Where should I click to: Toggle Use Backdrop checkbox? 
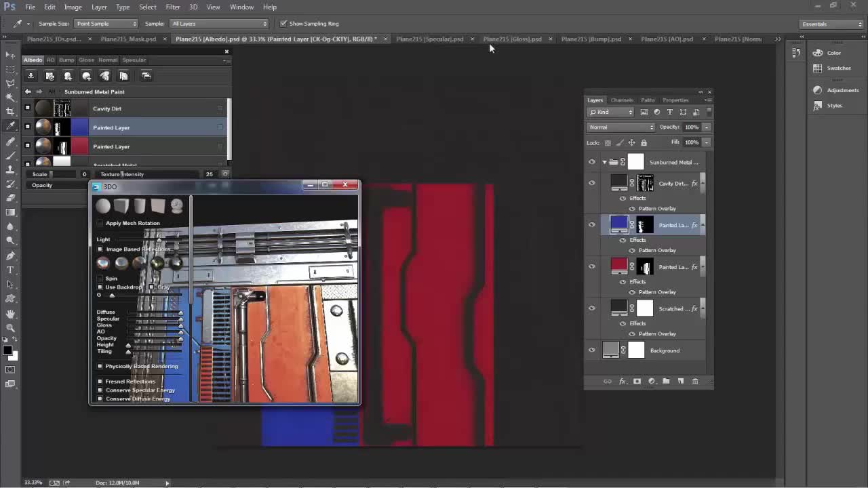(x=100, y=287)
